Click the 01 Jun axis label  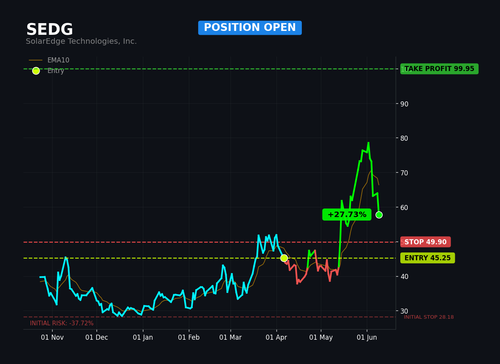point(367,337)
